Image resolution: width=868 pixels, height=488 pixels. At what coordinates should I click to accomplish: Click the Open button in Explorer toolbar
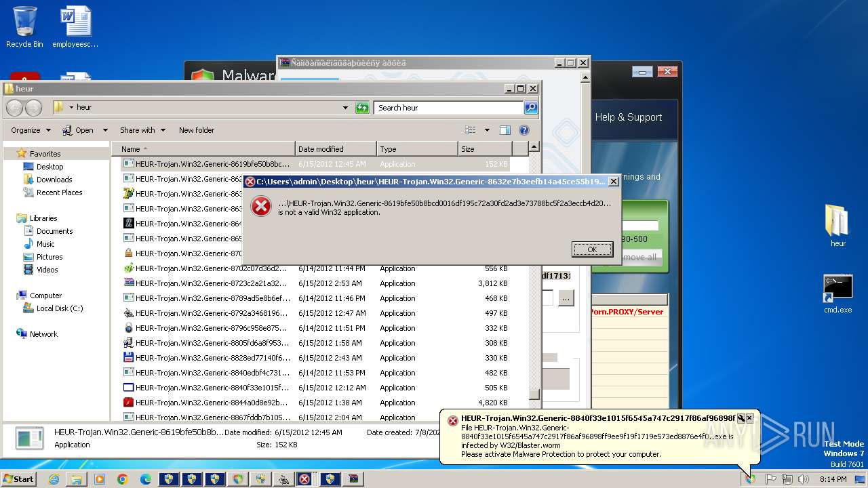pos(79,130)
